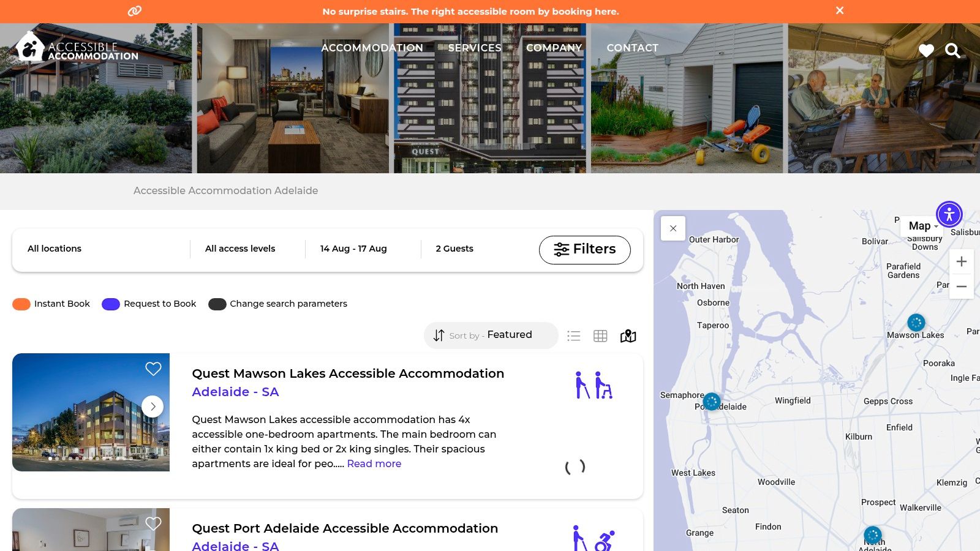Viewport: 980px width, 551px height.
Task: Open the Filters button
Action: [585, 250]
